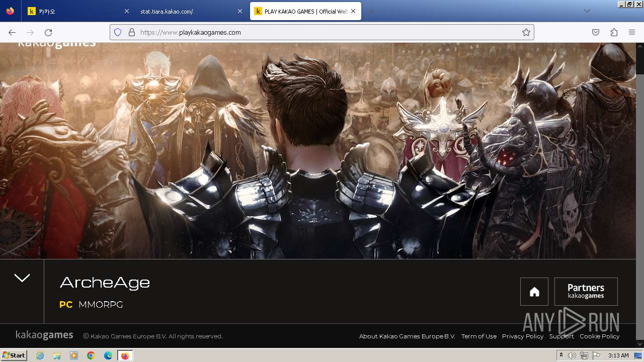Open the extensions puzzle menu
This screenshot has height=362, width=644.
[x=614, y=32]
